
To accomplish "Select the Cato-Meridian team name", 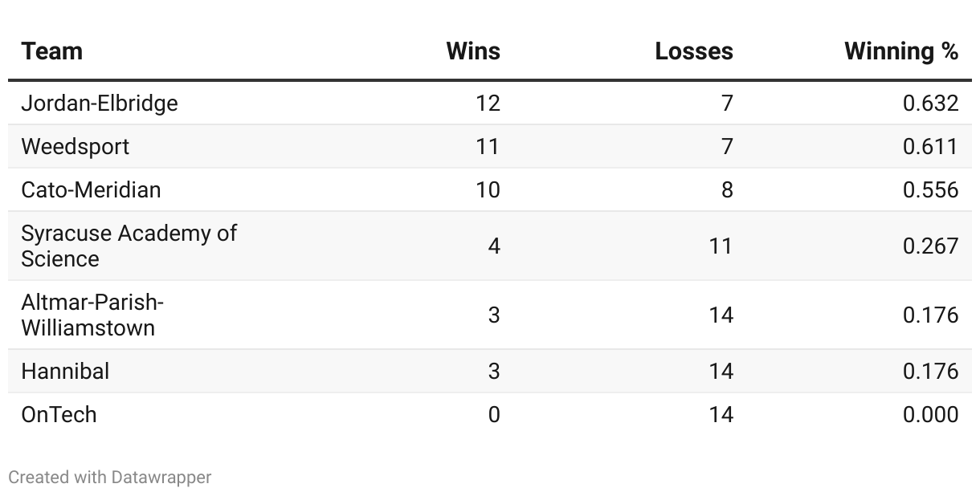I will tap(91, 190).
